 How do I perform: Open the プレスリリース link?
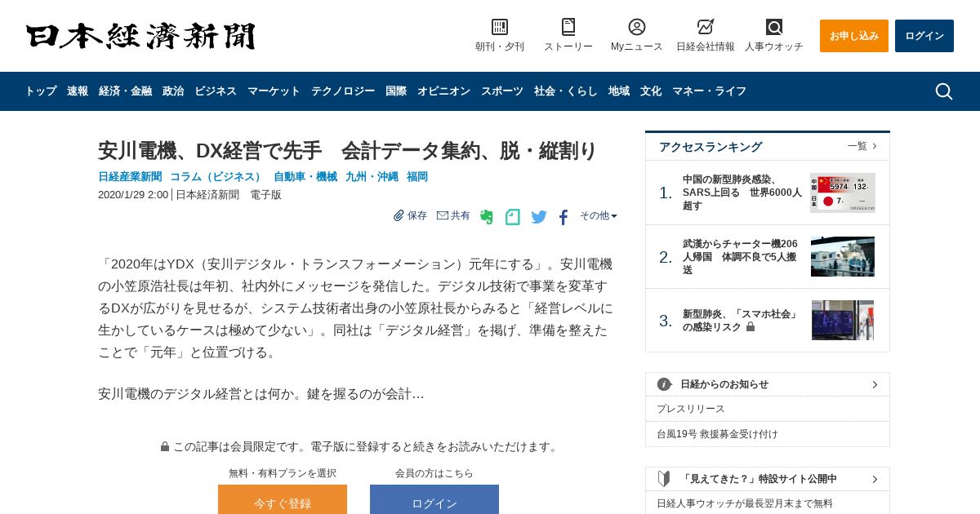click(691, 409)
